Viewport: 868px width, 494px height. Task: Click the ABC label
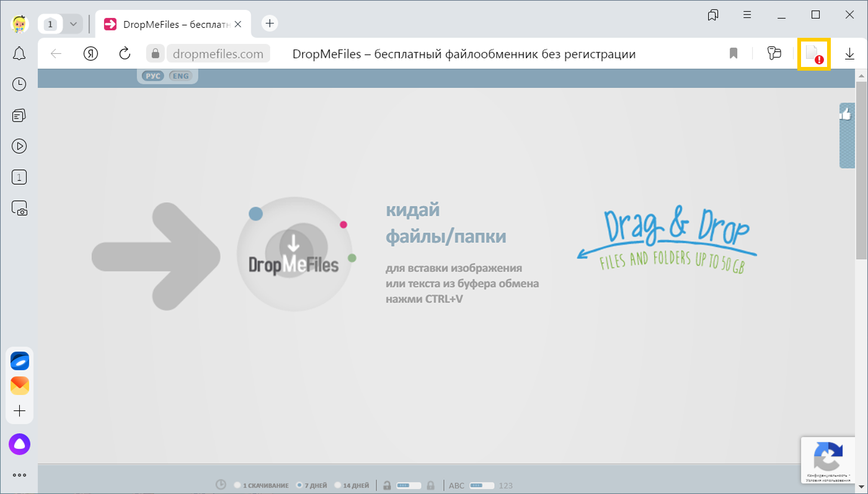point(456,485)
